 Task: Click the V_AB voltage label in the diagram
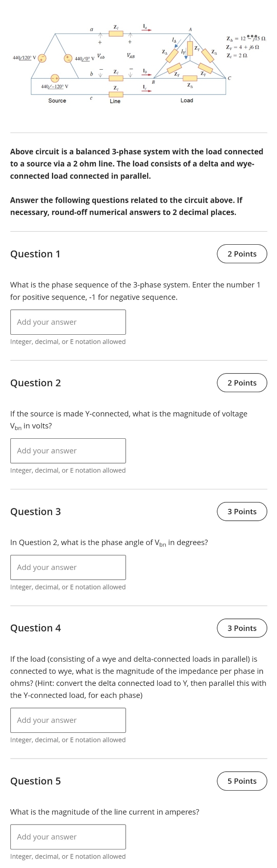(x=131, y=55)
